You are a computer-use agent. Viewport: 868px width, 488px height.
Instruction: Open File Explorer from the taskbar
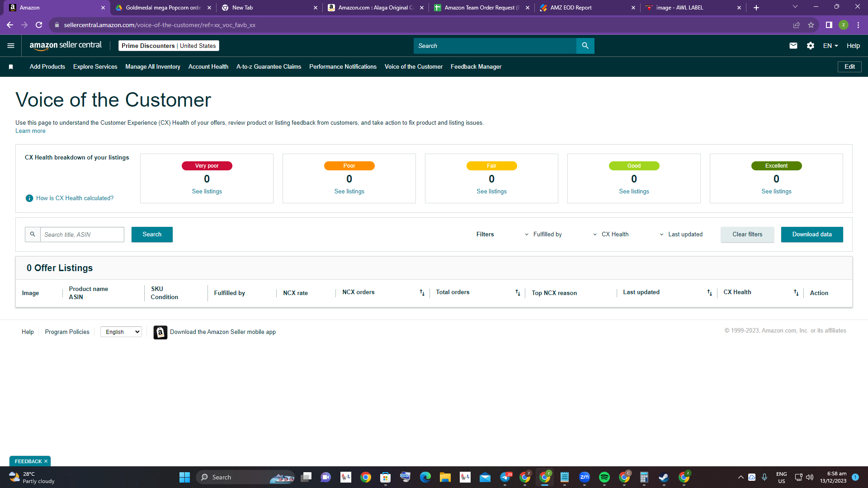(445, 477)
